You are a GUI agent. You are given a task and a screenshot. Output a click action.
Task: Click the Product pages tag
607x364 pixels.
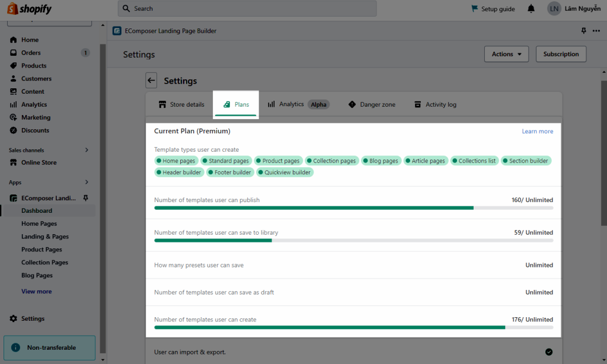[279, 161]
